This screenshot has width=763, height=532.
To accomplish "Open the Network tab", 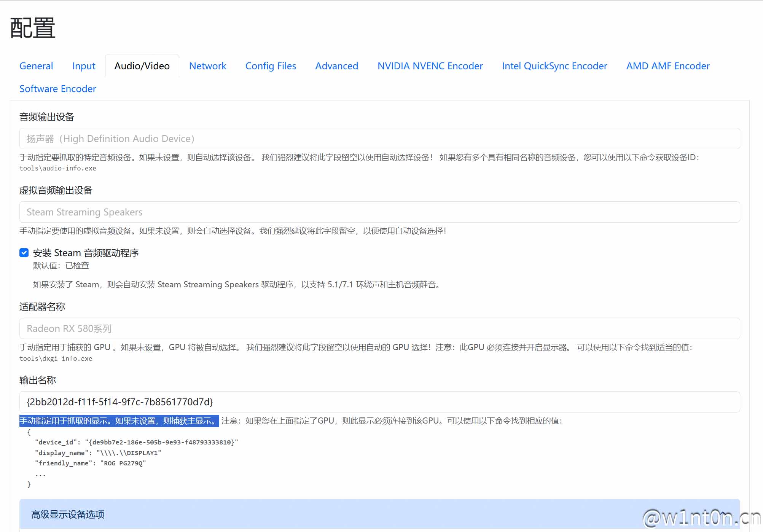I will pos(208,66).
